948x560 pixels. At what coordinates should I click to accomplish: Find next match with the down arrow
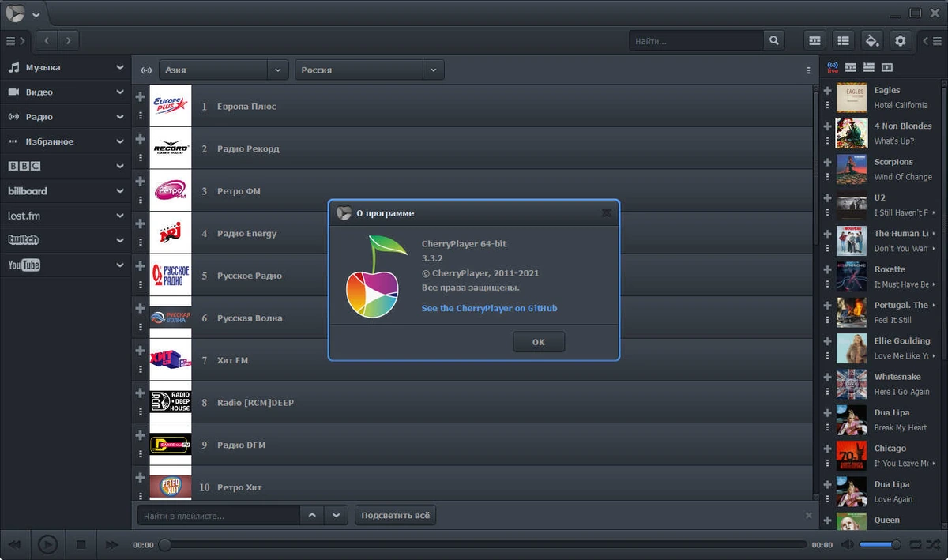(x=337, y=515)
